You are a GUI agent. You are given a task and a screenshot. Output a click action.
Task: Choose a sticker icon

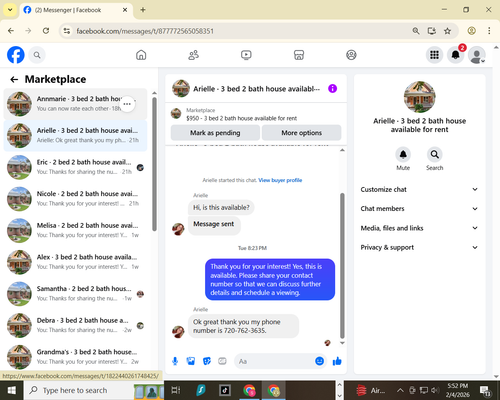coord(207,361)
